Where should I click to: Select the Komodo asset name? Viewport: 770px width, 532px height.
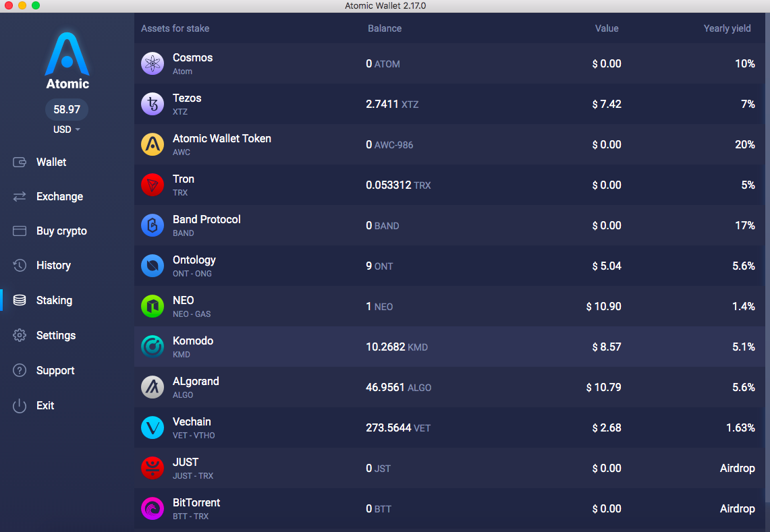[193, 341]
